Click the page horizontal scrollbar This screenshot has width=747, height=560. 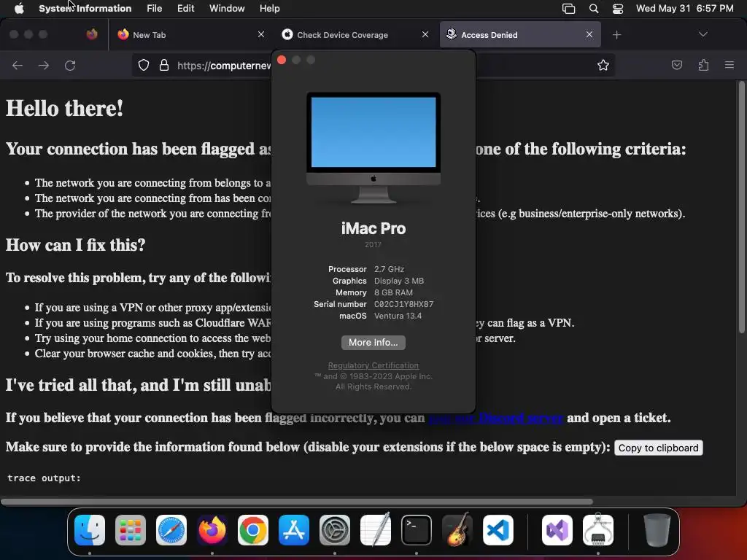point(297,501)
